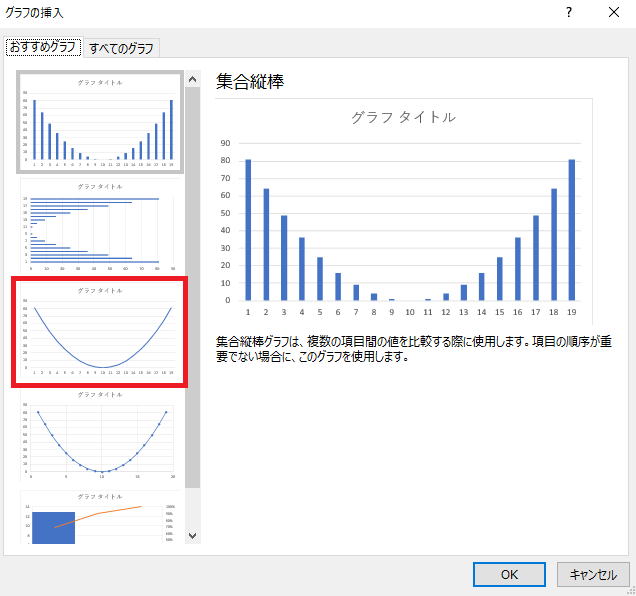Select the clustered column chart thumbnail

100,122
